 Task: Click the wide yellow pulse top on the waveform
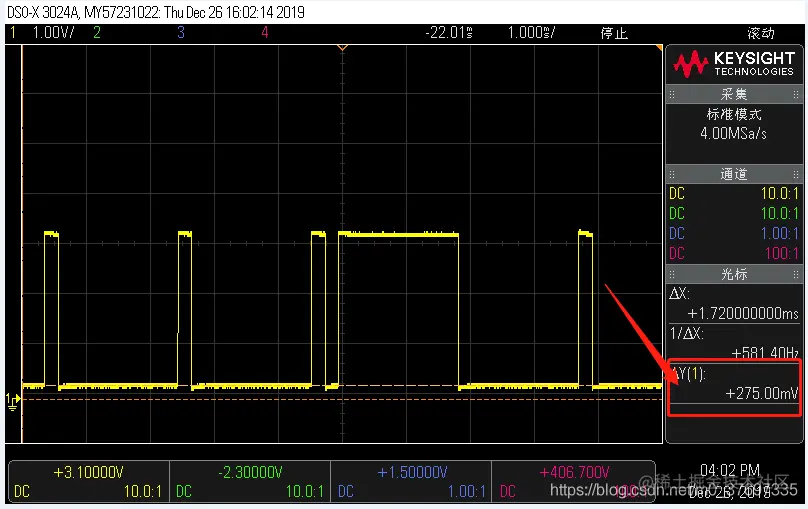398,235
